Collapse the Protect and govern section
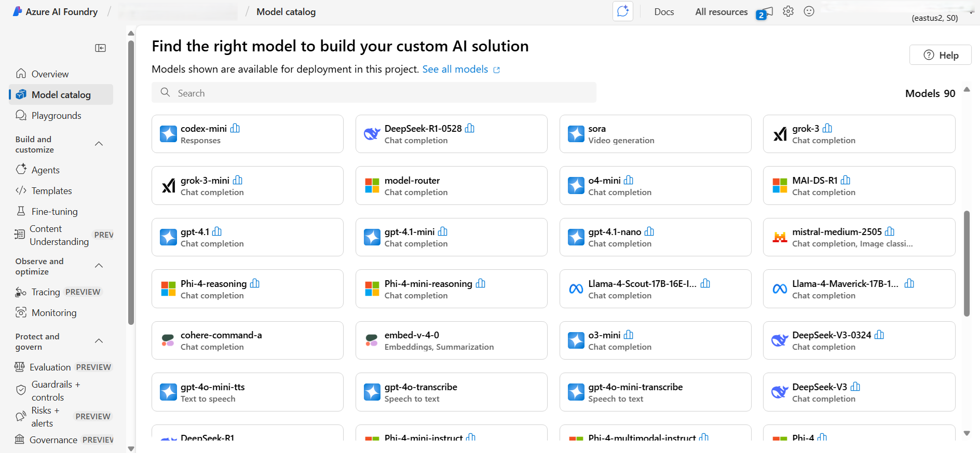The height and width of the screenshot is (453, 980). tap(99, 341)
